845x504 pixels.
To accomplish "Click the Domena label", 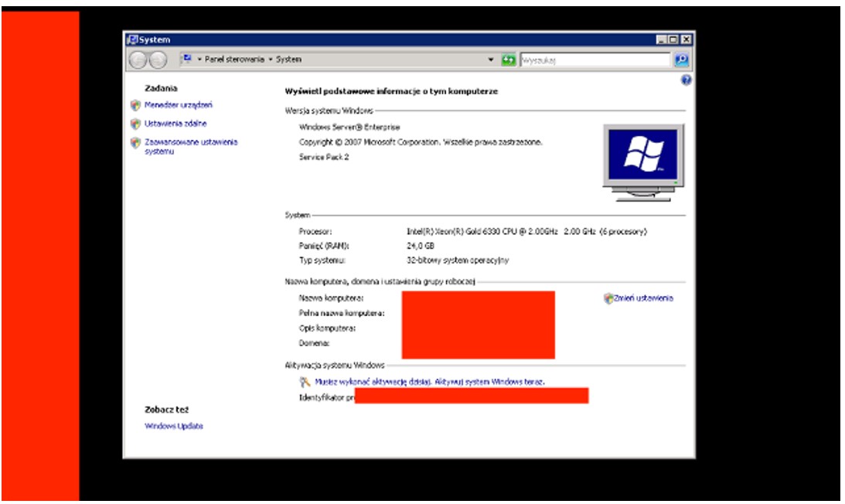I will coord(314,343).
